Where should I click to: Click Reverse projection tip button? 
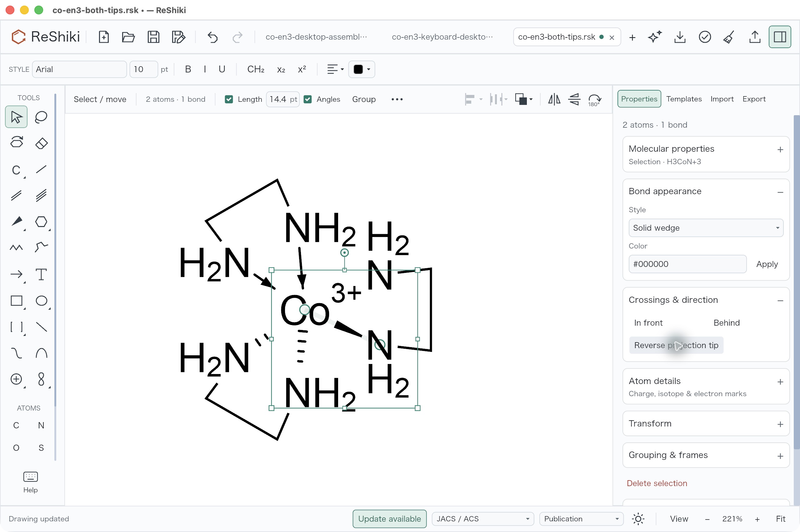point(676,345)
